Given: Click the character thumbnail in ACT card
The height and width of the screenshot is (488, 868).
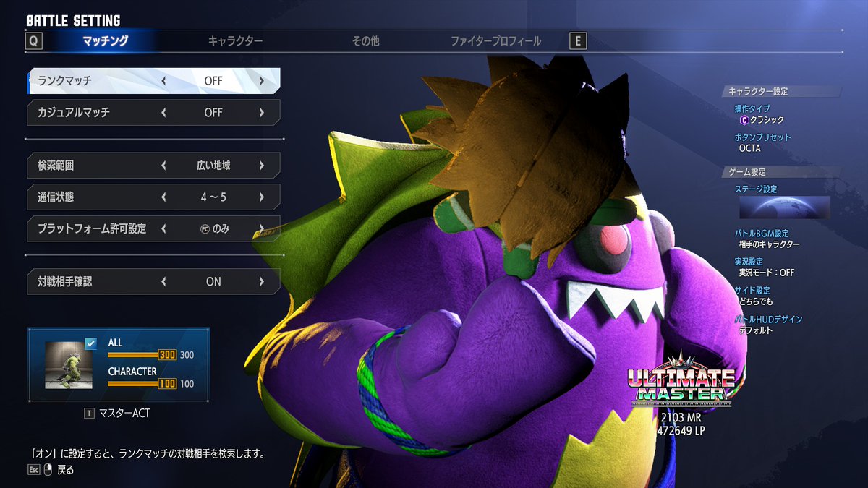Looking at the screenshot, I should 69,365.
